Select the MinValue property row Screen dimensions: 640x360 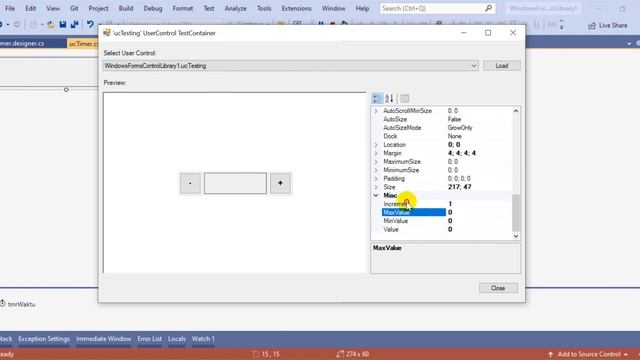pos(446,221)
